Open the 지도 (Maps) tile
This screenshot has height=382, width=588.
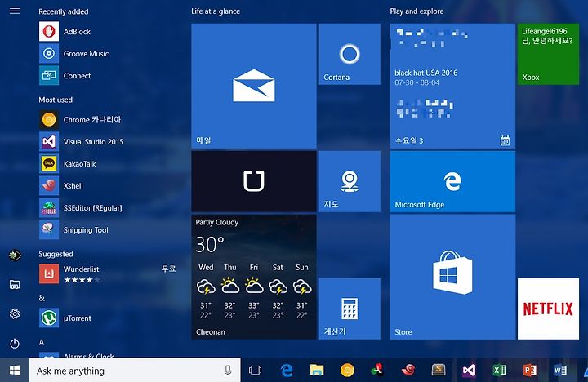pyautogui.click(x=350, y=181)
